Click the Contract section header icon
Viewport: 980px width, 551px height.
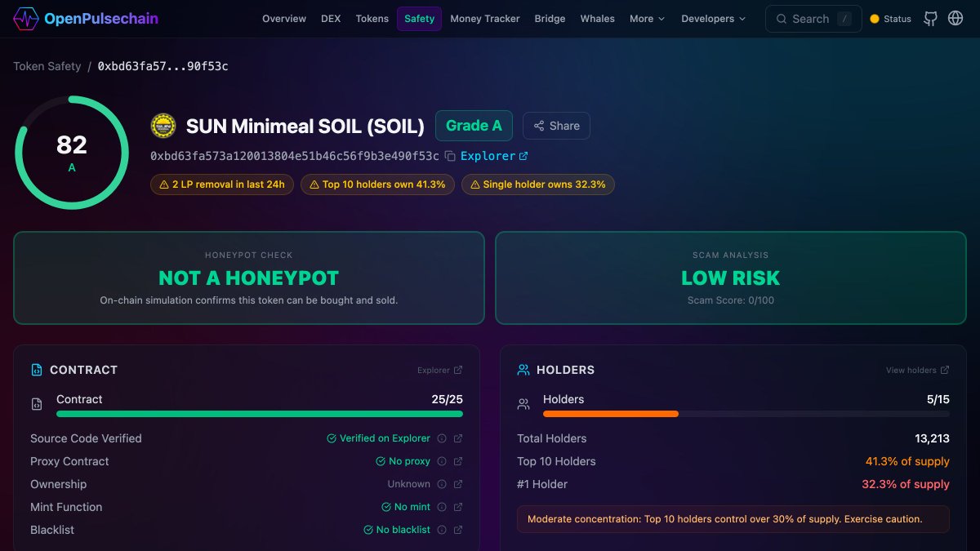37,370
